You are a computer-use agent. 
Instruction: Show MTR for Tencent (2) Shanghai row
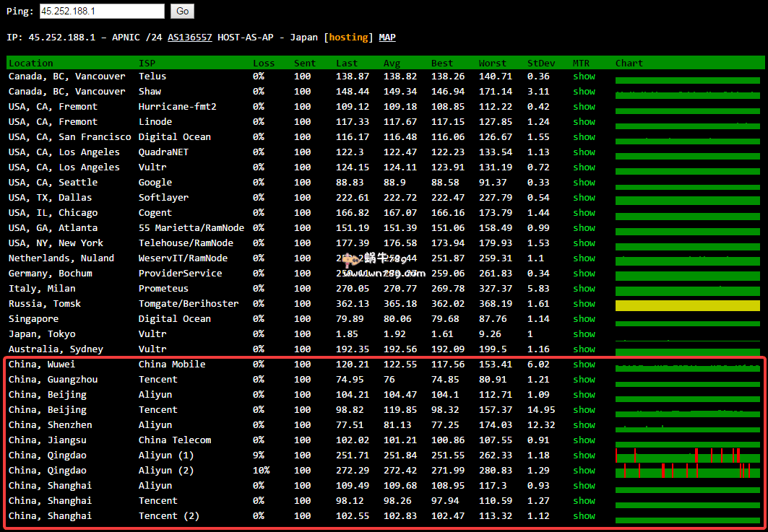pyautogui.click(x=584, y=516)
